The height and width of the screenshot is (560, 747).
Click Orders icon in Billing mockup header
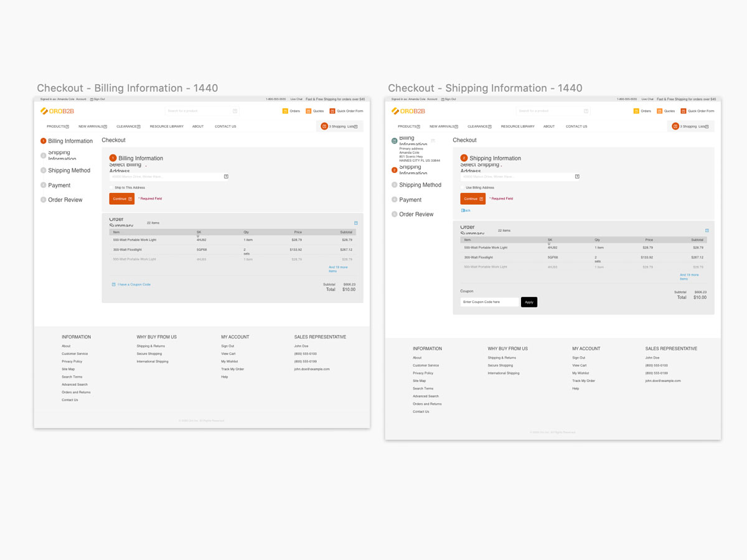point(285,111)
